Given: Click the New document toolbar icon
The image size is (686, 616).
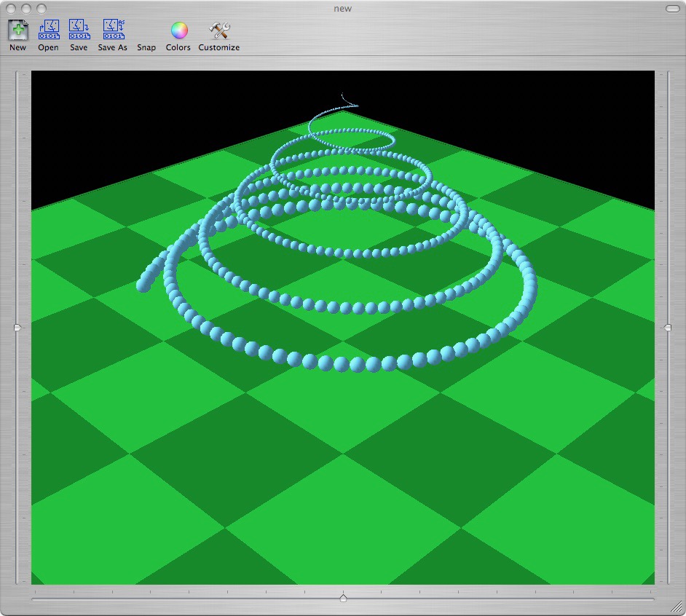Looking at the screenshot, I should pos(18,30).
